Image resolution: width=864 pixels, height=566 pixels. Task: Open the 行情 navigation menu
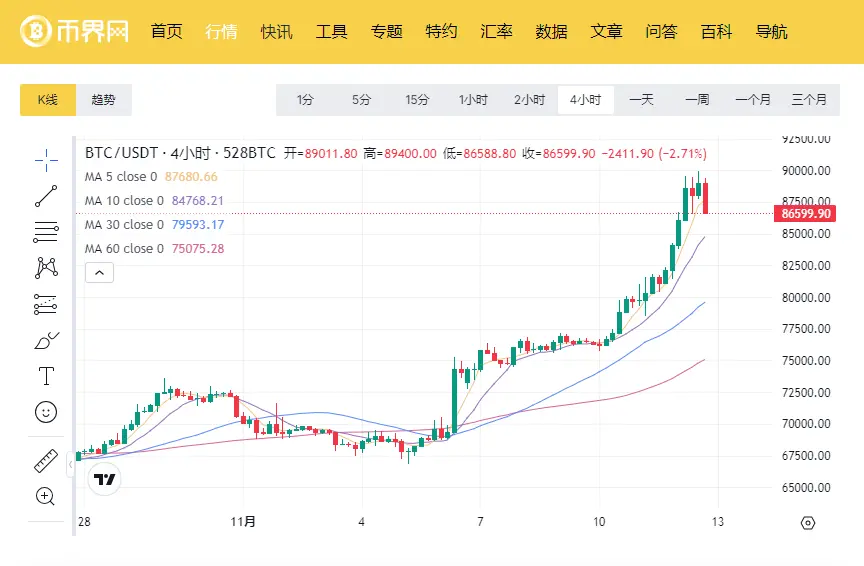point(221,31)
